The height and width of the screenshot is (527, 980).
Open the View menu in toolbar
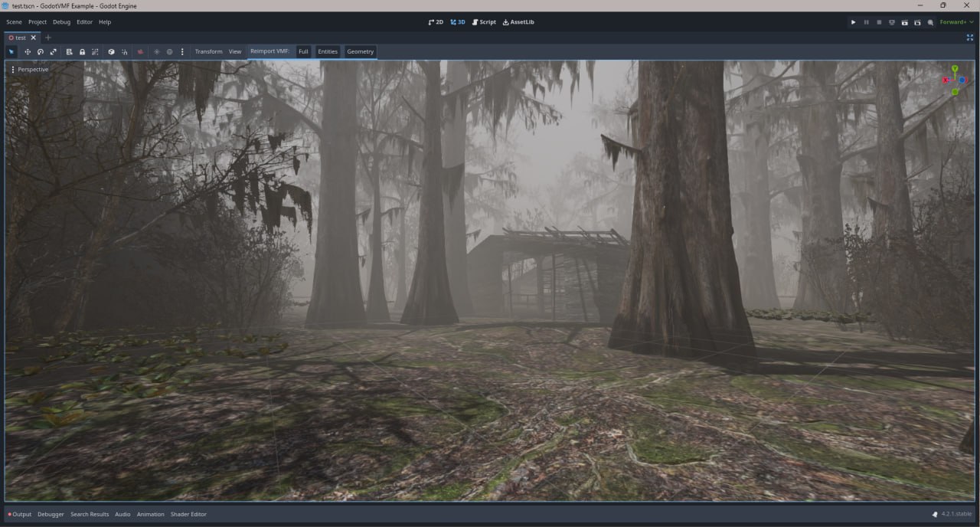235,51
